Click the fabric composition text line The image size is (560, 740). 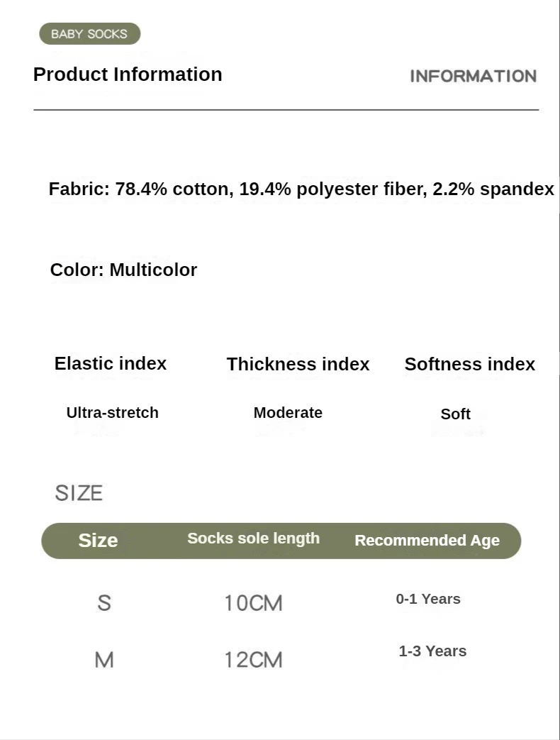[x=301, y=189]
